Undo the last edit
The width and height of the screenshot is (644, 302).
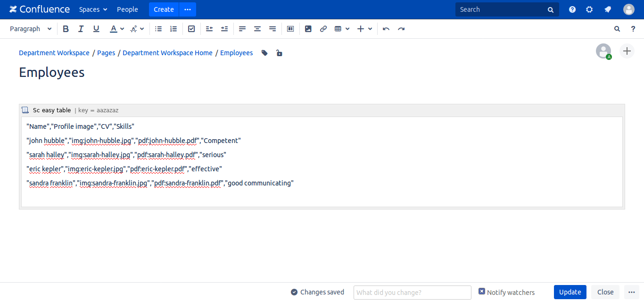click(x=386, y=29)
